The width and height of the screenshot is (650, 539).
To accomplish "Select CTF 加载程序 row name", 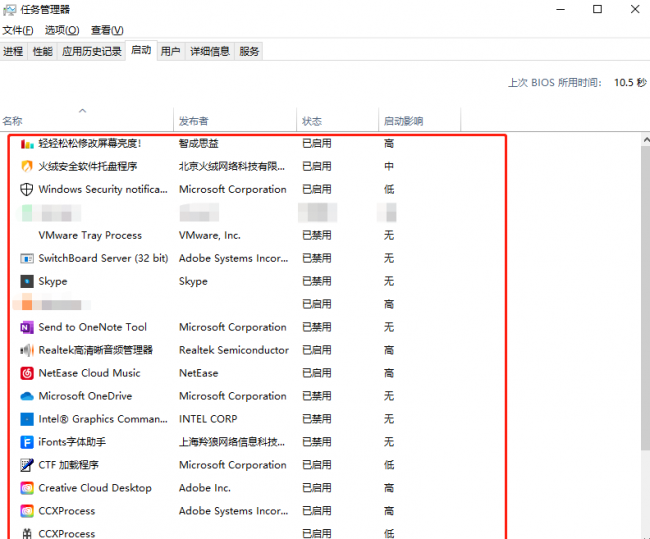I will click(69, 465).
